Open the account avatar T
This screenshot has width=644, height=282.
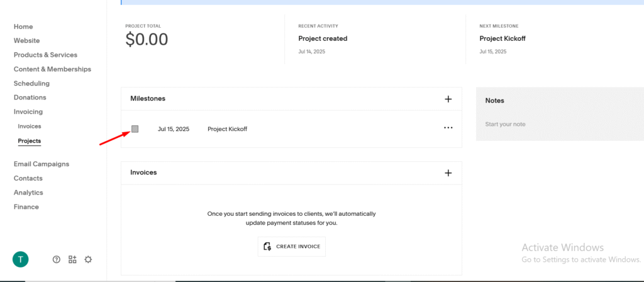point(21,259)
